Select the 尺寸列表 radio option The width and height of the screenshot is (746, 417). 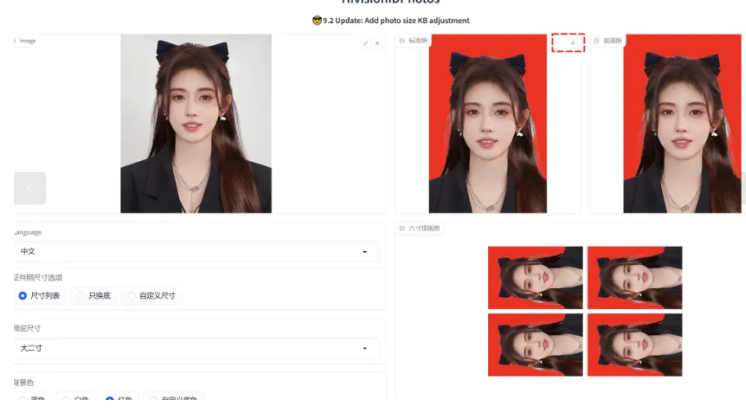pos(23,296)
